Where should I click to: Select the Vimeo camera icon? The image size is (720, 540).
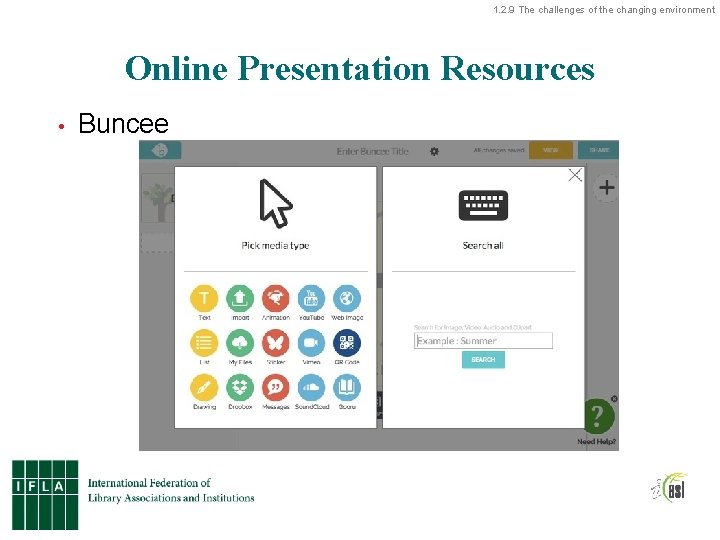coord(311,343)
